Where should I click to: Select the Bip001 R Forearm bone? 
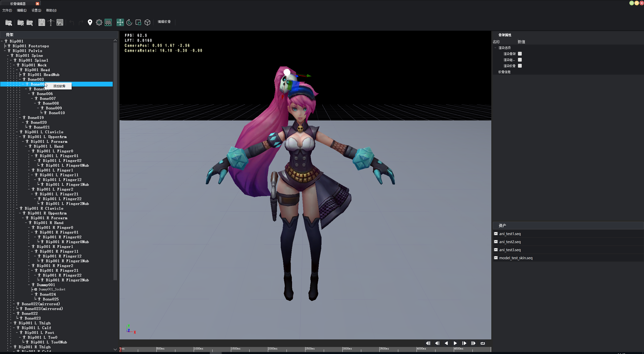49,218
